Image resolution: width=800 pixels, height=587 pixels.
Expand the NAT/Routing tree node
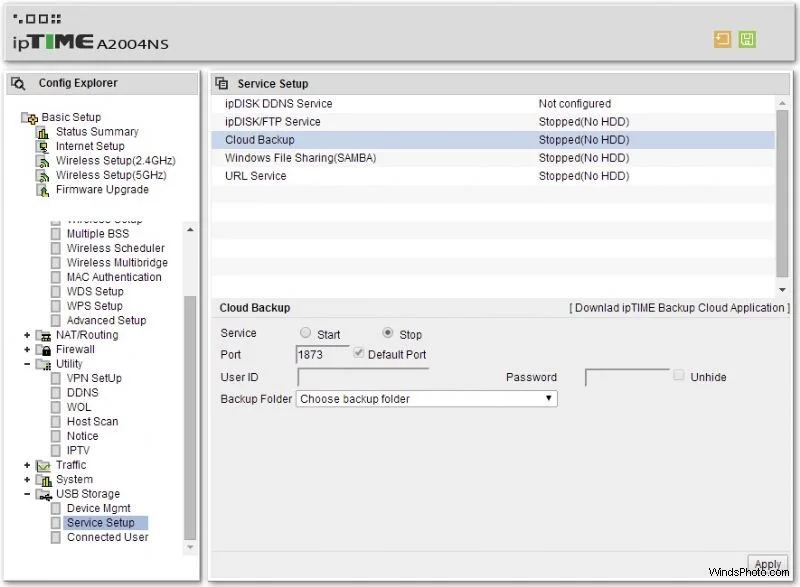coord(27,335)
